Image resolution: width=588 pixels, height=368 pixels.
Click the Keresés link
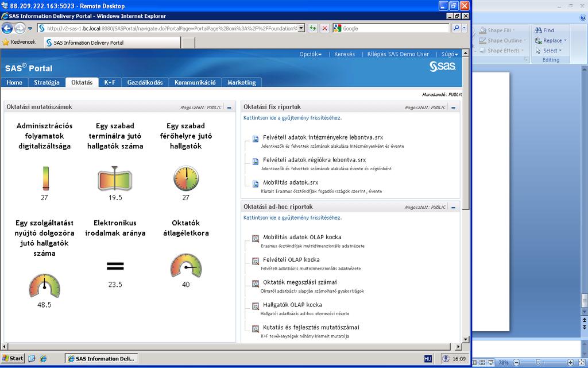click(x=345, y=54)
